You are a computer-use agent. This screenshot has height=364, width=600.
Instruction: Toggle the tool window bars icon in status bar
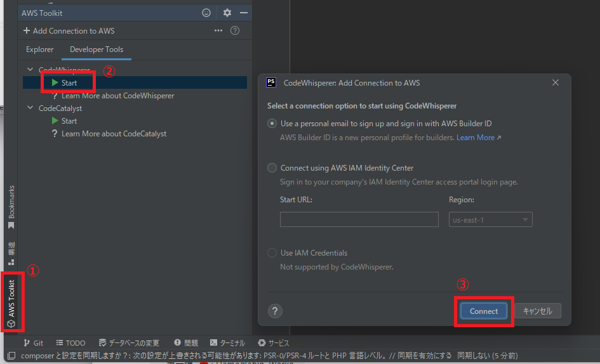11,356
